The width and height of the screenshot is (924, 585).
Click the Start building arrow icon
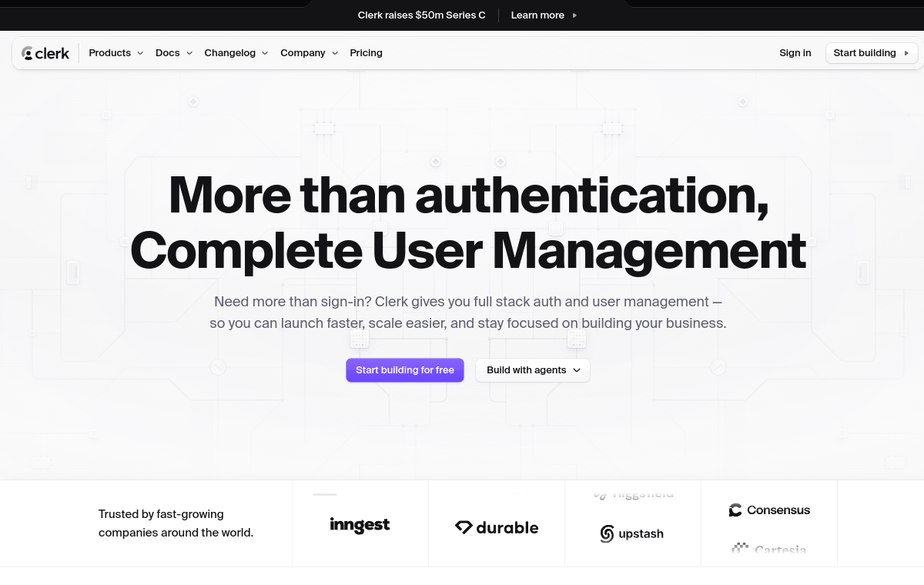pyautogui.click(x=906, y=53)
